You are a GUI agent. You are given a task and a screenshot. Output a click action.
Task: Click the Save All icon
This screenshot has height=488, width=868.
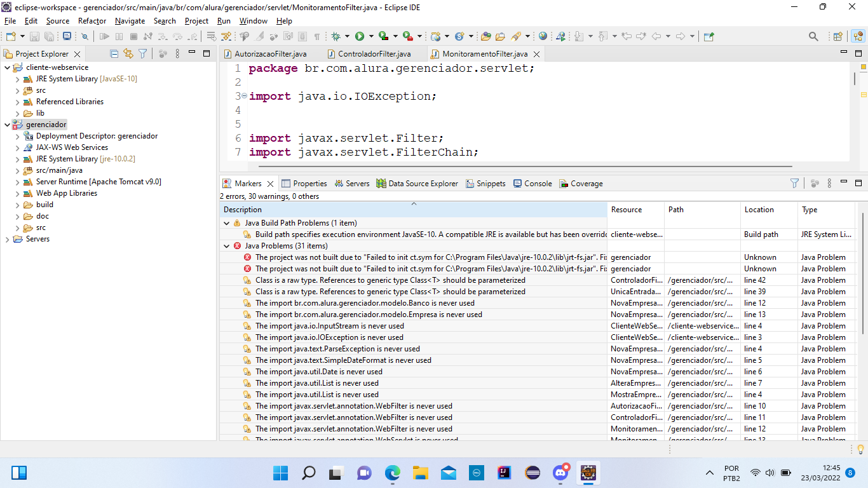pyautogui.click(x=49, y=36)
